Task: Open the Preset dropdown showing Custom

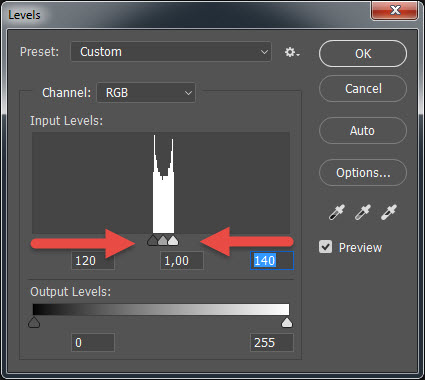Action: point(171,52)
